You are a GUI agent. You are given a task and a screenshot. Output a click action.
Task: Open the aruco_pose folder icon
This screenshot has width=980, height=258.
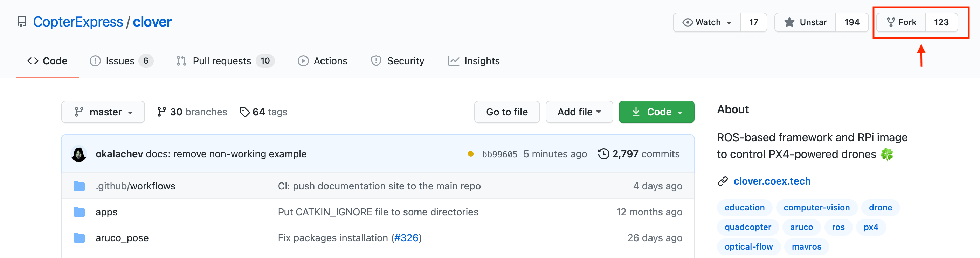(79, 238)
